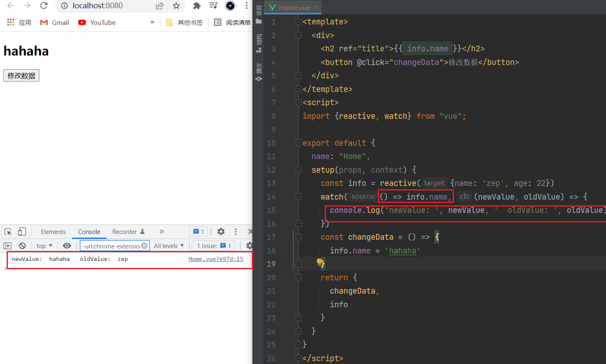Toggle the console sidebar icon
The image size is (606, 364).
7,246
